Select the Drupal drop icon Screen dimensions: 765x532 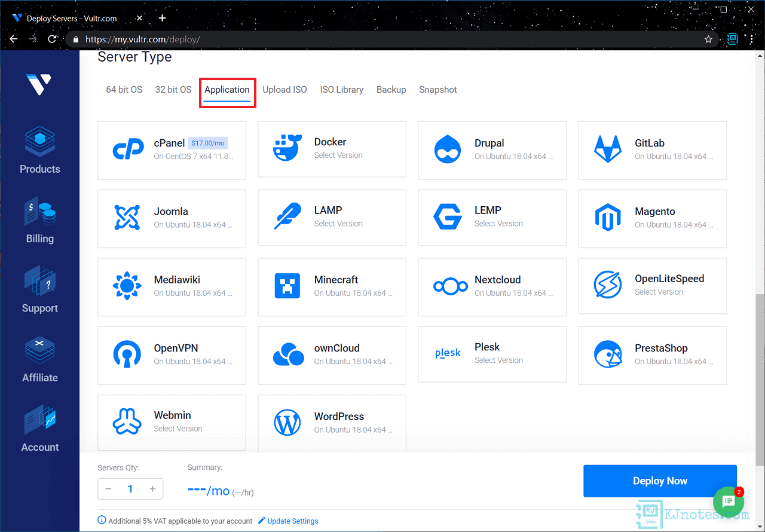pyautogui.click(x=448, y=149)
